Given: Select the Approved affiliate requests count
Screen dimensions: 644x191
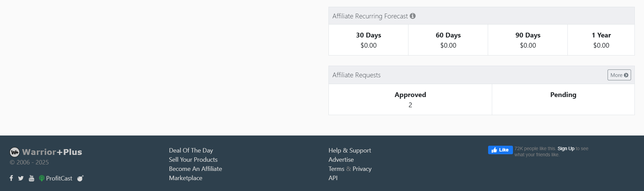Looking at the screenshot, I should point(410,105).
